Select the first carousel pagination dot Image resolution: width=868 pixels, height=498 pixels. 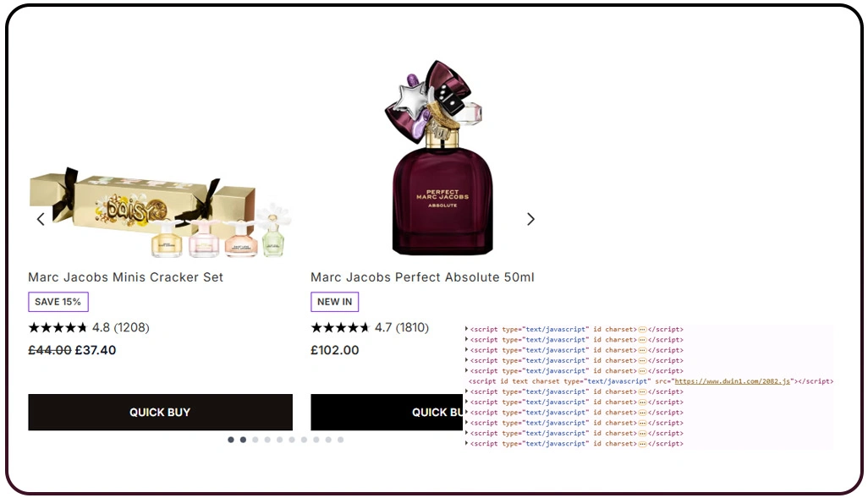(x=231, y=440)
